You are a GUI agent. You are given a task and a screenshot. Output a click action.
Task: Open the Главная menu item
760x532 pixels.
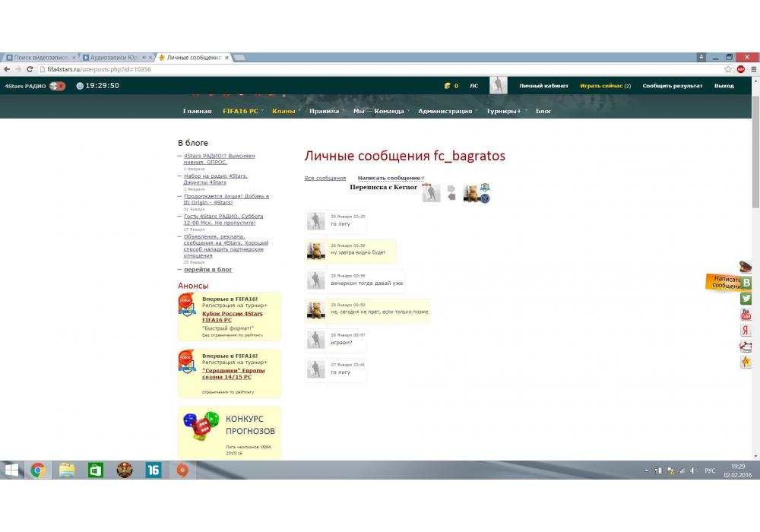[197, 112]
